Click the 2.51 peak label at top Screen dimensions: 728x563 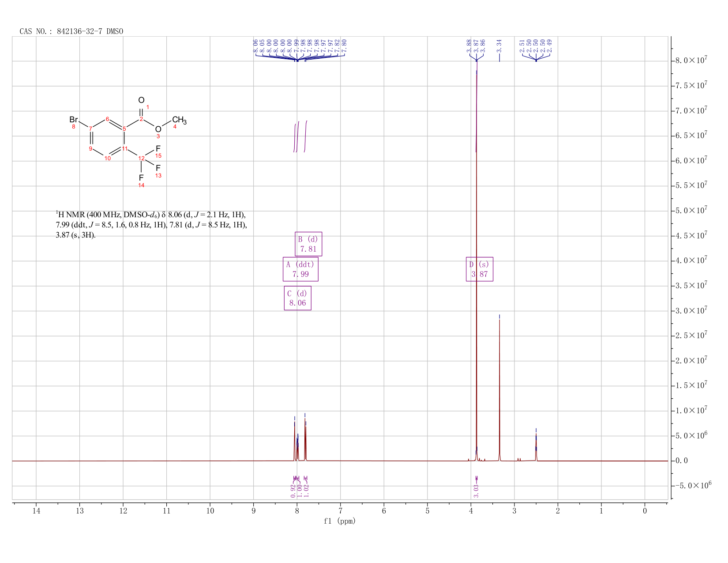click(522, 46)
